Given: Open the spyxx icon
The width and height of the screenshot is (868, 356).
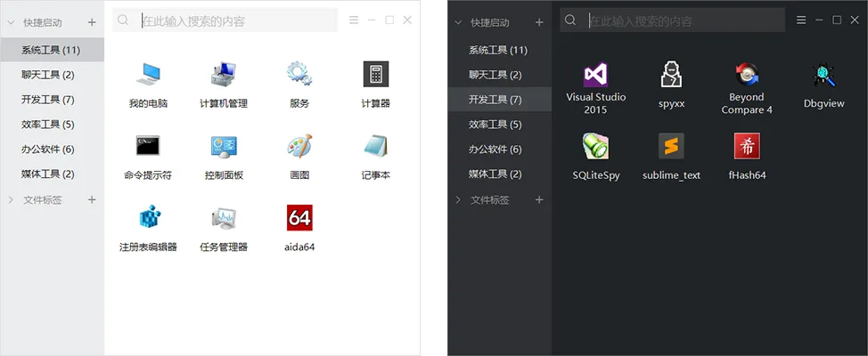Looking at the screenshot, I should [x=671, y=74].
